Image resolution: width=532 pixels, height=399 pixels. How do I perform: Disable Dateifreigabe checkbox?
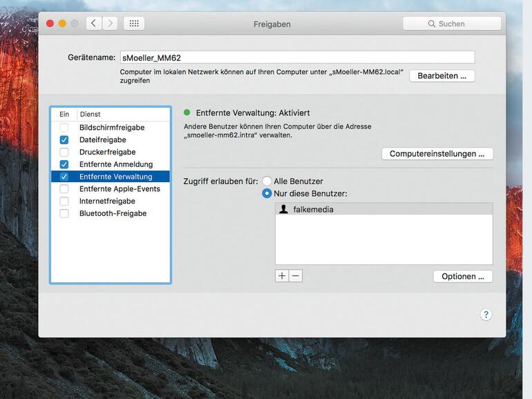[x=64, y=139]
